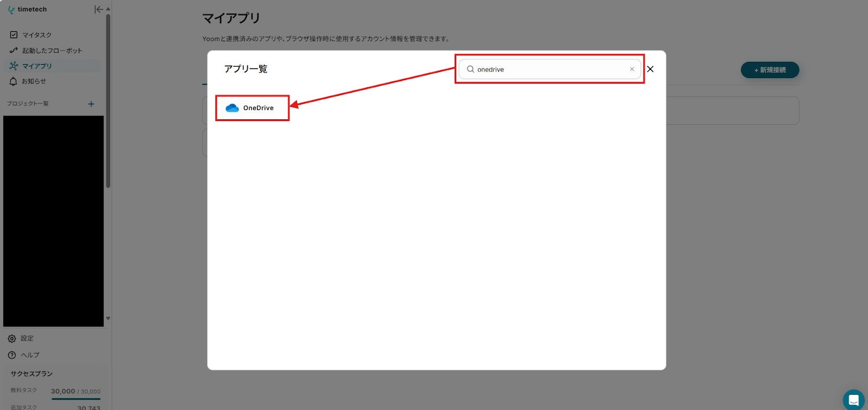Image resolution: width=868 pixels, height=410 pixels.
Task: Add a project with the plus icon
Action: tap(91, 104)
